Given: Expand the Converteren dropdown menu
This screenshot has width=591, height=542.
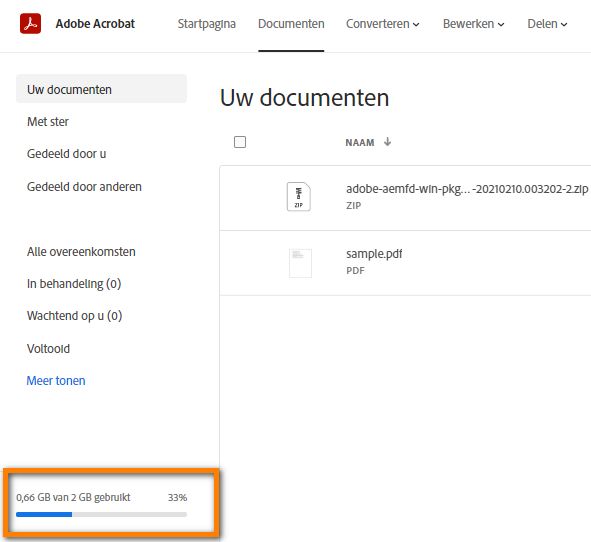Looking at the screenshot, I should point(383,24).
